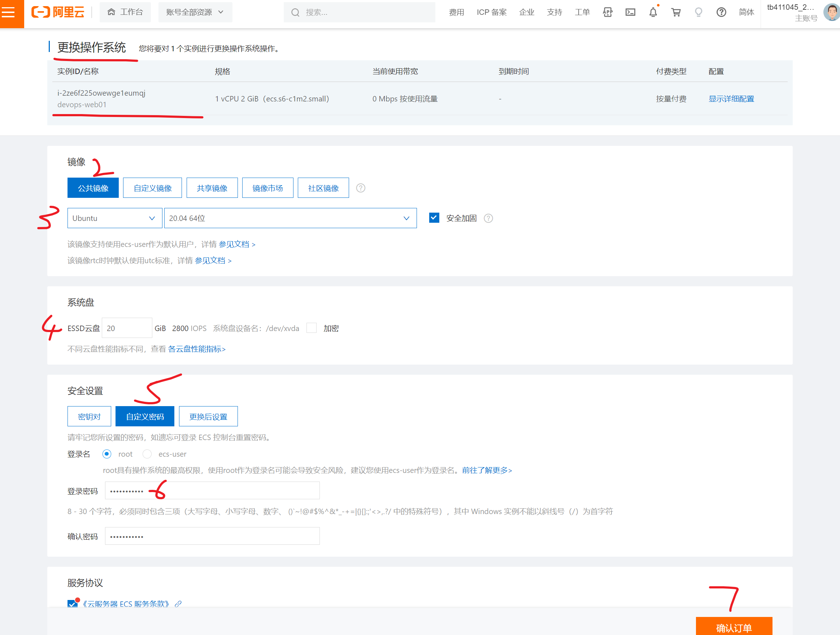Select ecs-user as login name
The height and width of the screenshot is (635, 840).
pos(147,454)
